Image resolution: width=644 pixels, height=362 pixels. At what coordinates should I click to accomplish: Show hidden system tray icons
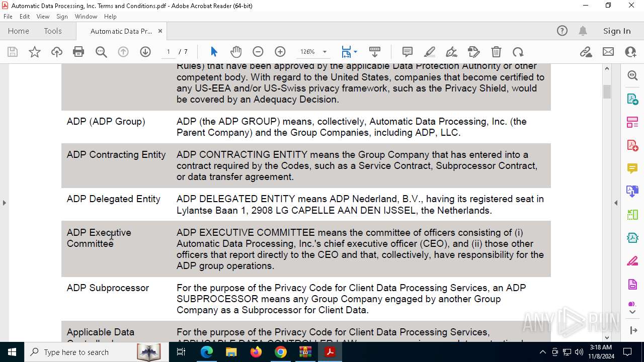point(542,352)
